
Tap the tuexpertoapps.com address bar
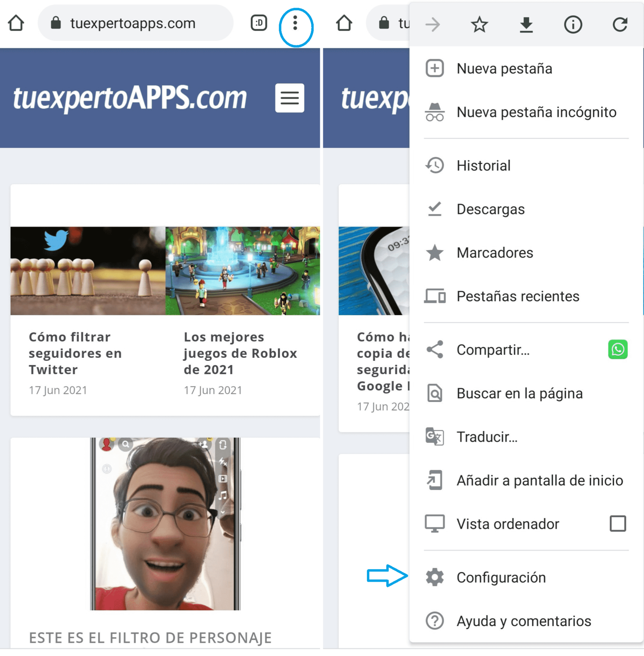pos(136,23)
